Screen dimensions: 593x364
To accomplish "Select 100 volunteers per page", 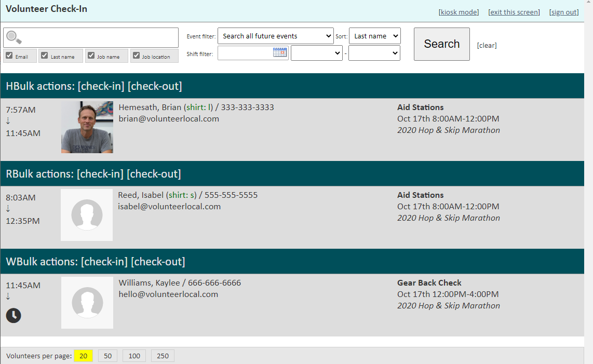I will 134,356.
